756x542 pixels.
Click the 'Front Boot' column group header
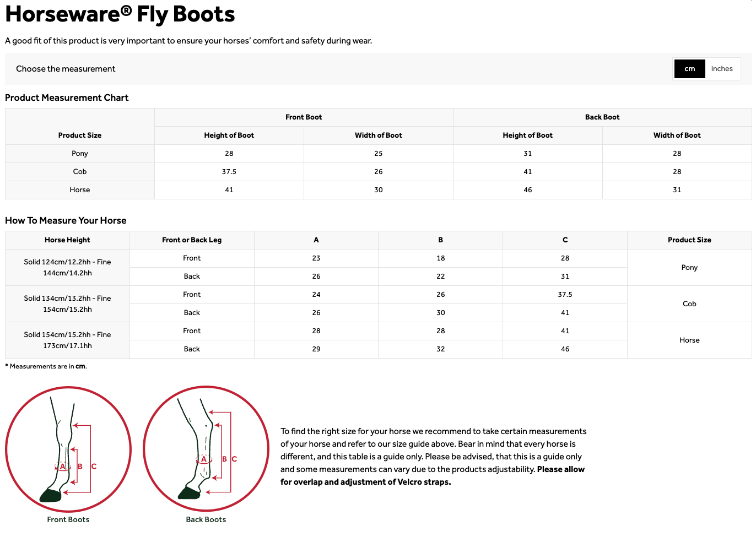pyautogui.click(x=304, y=117)
